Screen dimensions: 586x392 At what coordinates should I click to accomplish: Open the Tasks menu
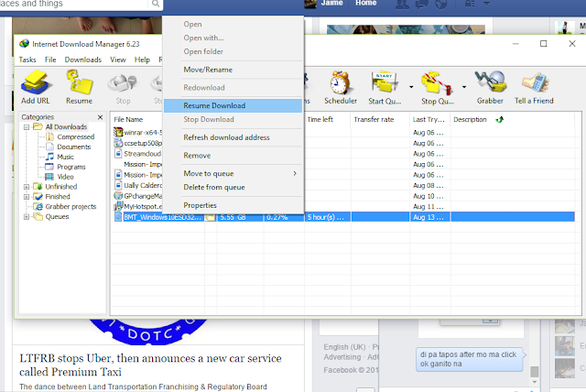(x=27, y=60)
